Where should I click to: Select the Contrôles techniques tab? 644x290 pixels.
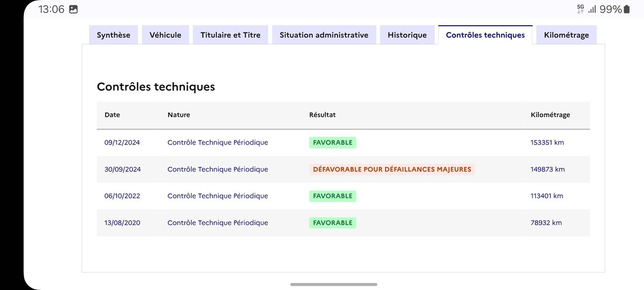pos(485,35)
